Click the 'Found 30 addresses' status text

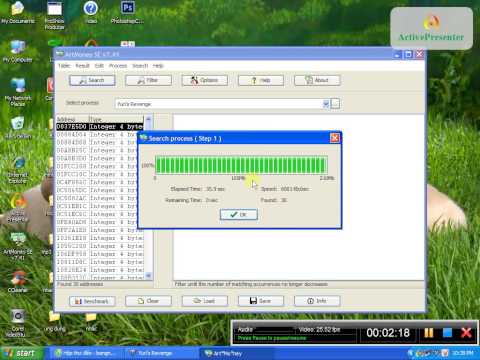[80, 284]
